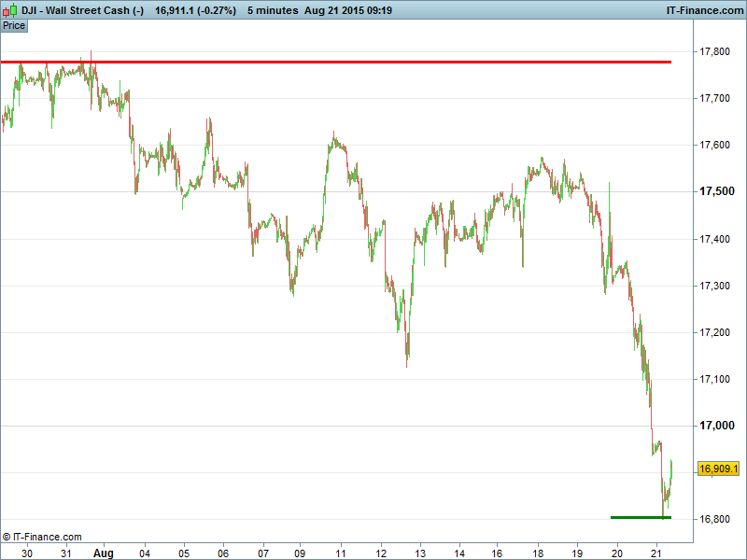Screen dimensions: 747x560
Task: Open the IT-Finance.com link at top right
Action: tap(703, 10)
